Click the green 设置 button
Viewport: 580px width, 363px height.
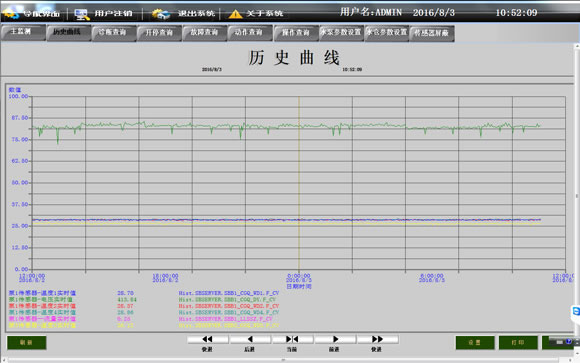point(475,343)
